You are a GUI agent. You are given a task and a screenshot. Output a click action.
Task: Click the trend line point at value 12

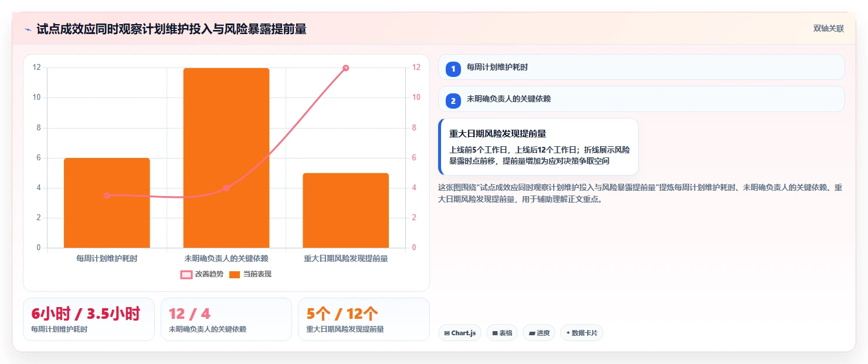pyautogui.click(x=346, y=68)
